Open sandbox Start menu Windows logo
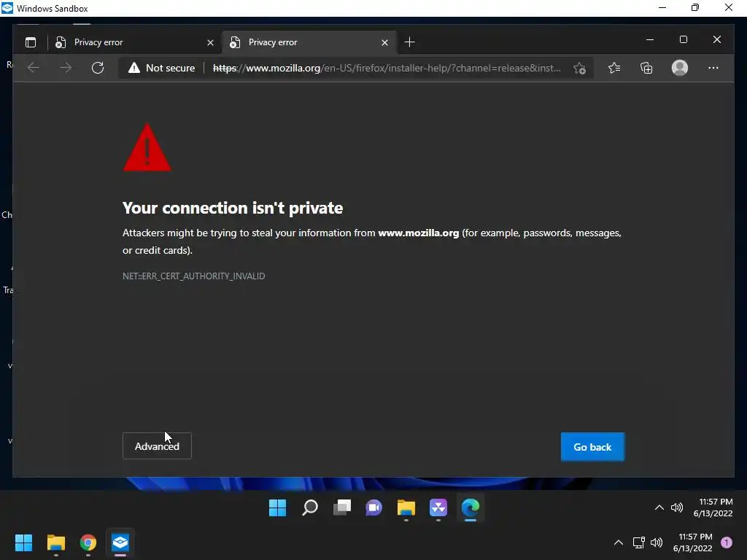Viewport: 747px width, 560px height. pos(277,507)
